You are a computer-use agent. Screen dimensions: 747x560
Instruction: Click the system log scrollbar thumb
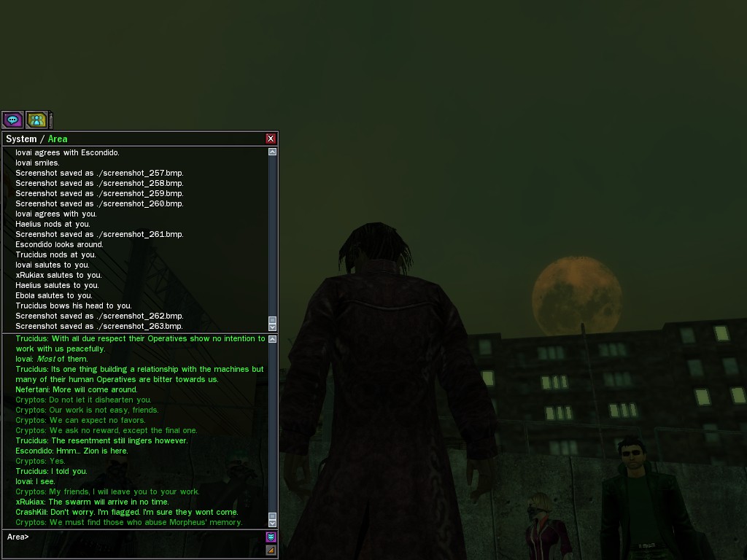(273, 319)
